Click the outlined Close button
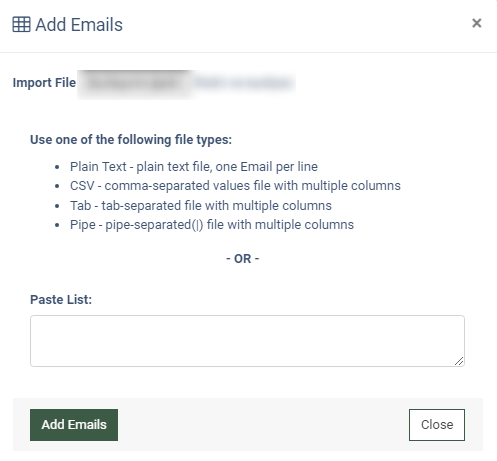 pos(437,425)
